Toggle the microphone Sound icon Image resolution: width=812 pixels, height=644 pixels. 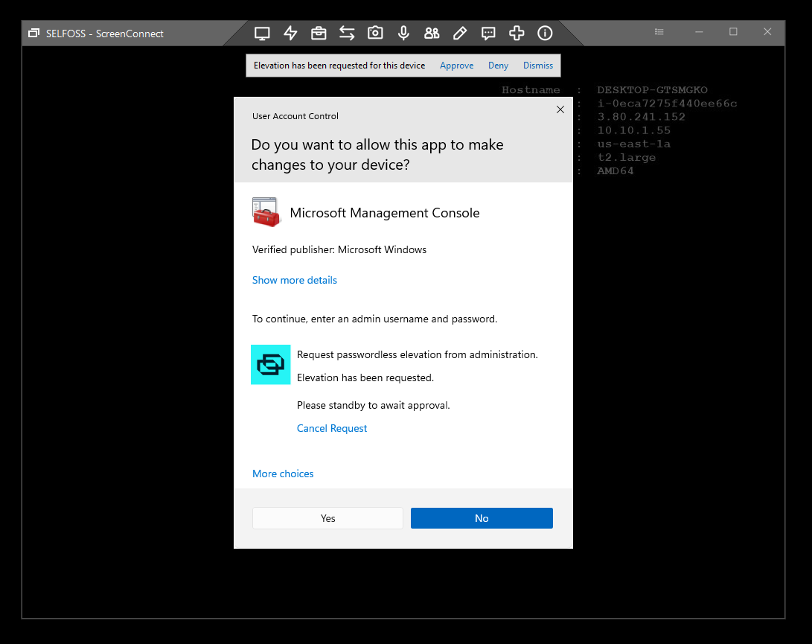coord(403,34)
